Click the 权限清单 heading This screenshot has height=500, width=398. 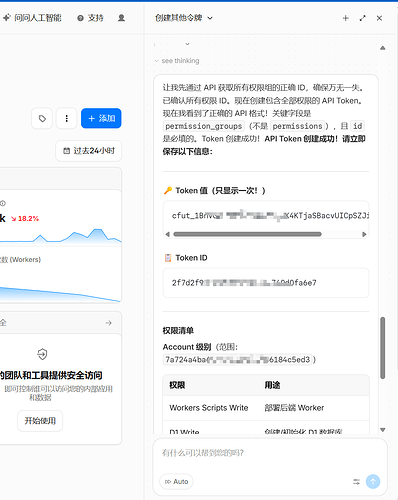click(x=178, y=331)
